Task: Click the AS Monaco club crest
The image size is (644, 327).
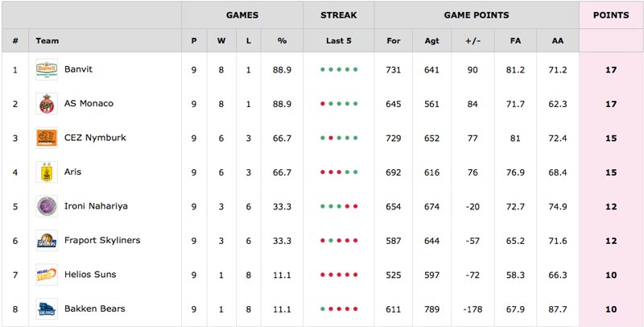Action: click(x=47, y=104)
